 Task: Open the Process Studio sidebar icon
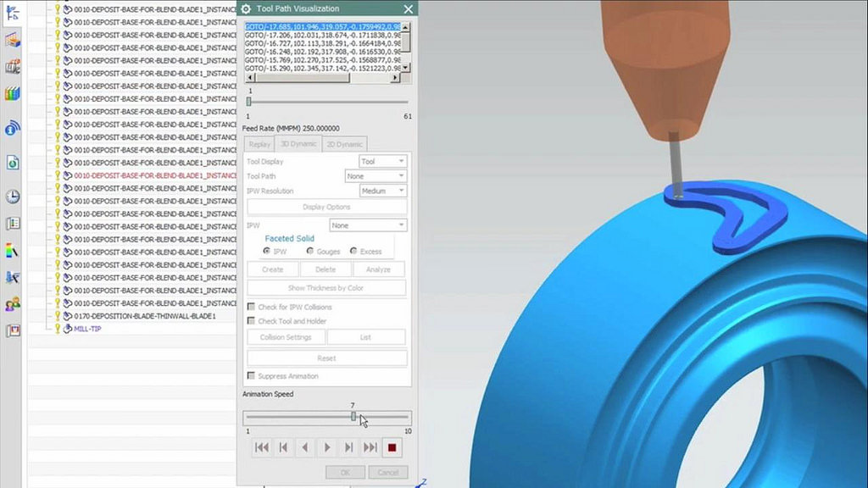(x=12, y=224)
